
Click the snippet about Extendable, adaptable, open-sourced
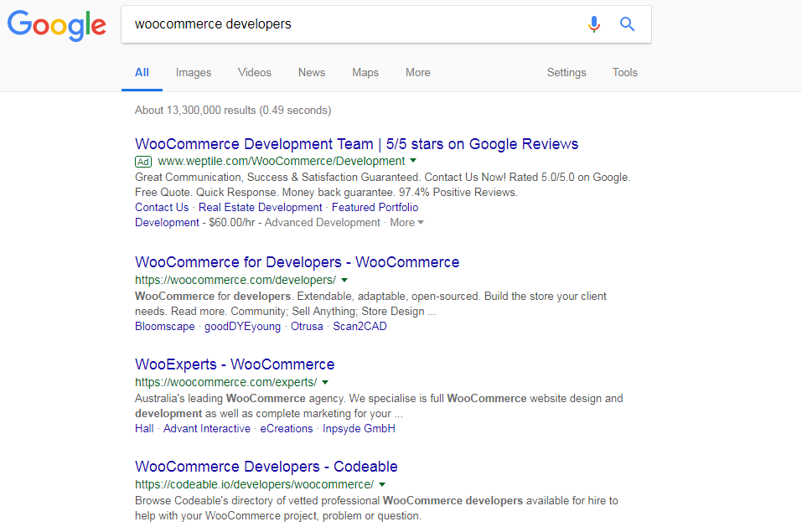pyautogui.click(x=370, y=303)
